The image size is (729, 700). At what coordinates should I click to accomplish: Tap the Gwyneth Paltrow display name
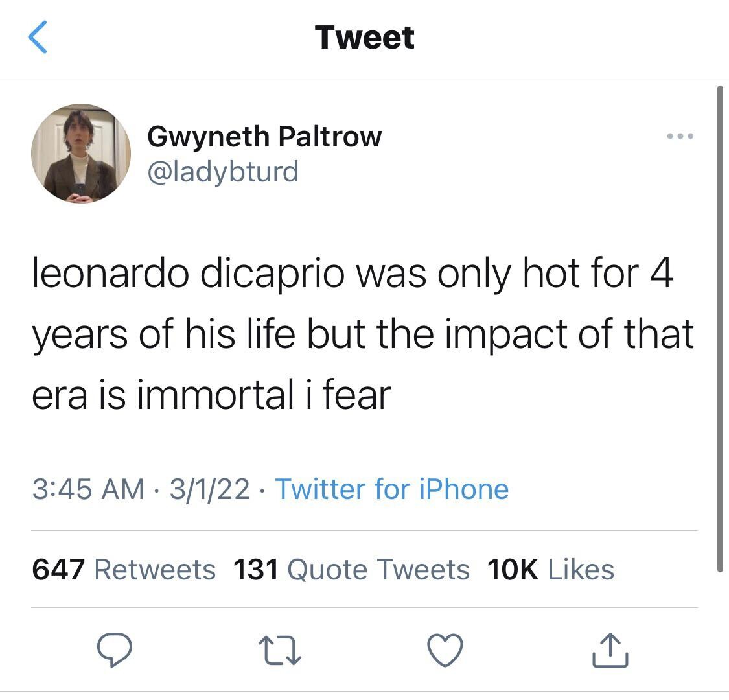(264, 136)
